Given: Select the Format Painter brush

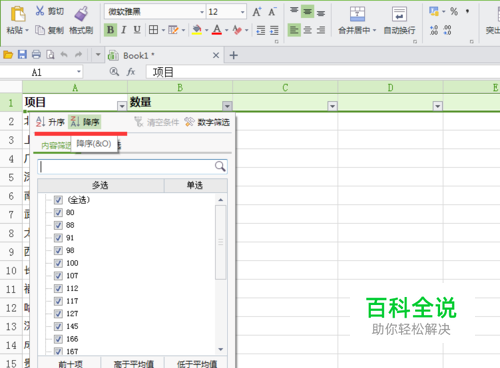Looking at the screenshot, I should (x=81, y=13).
